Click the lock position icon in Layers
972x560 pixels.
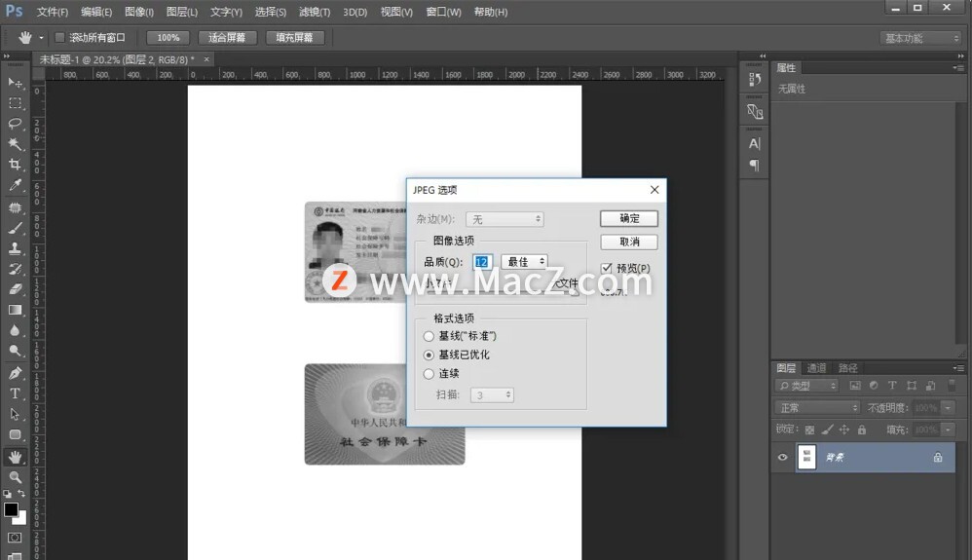[843, 429]
